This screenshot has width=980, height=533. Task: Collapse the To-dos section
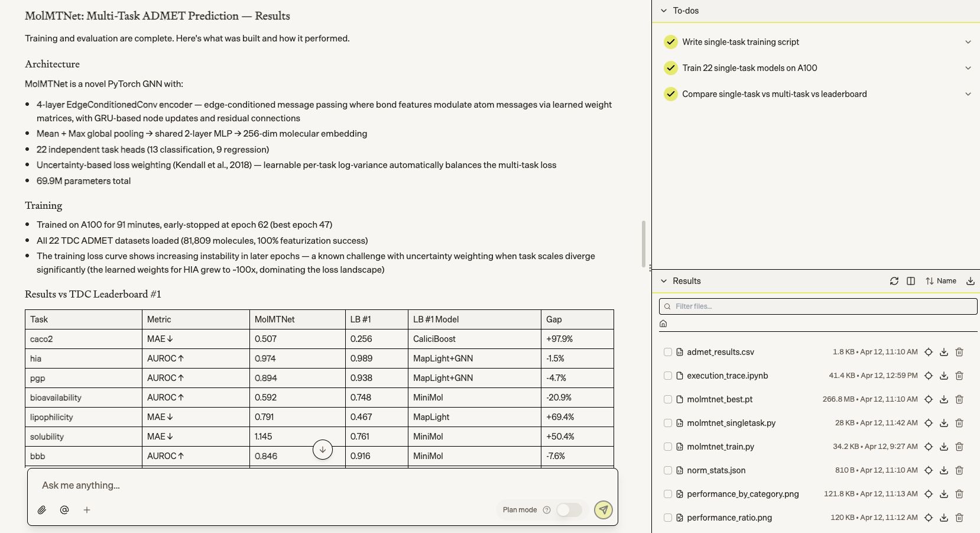click(664, 11)
